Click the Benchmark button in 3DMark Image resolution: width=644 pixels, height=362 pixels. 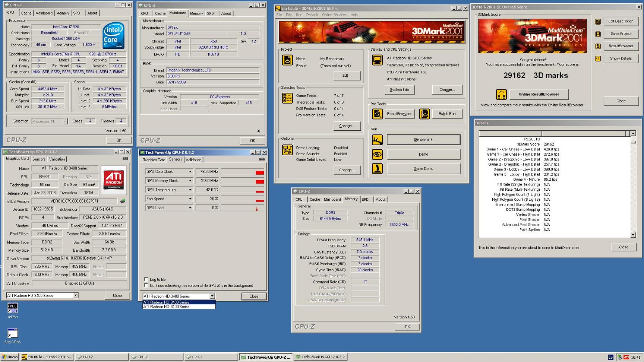pos(423,140)
